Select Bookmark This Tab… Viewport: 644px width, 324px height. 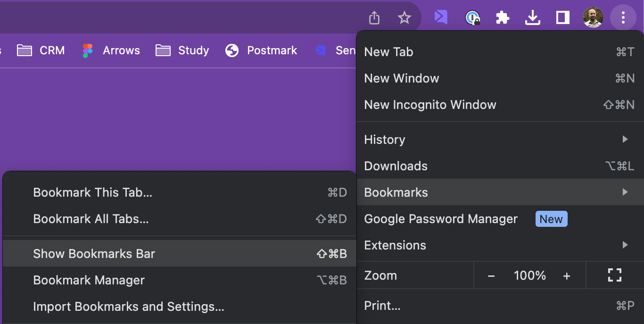click(x=180, y=192)
